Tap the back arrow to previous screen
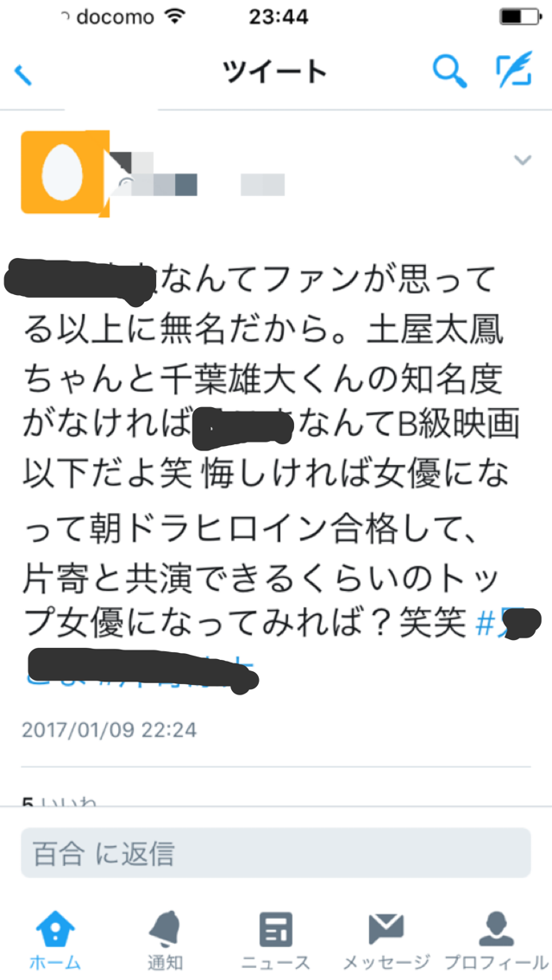552x980 pixels. point(23,74)
